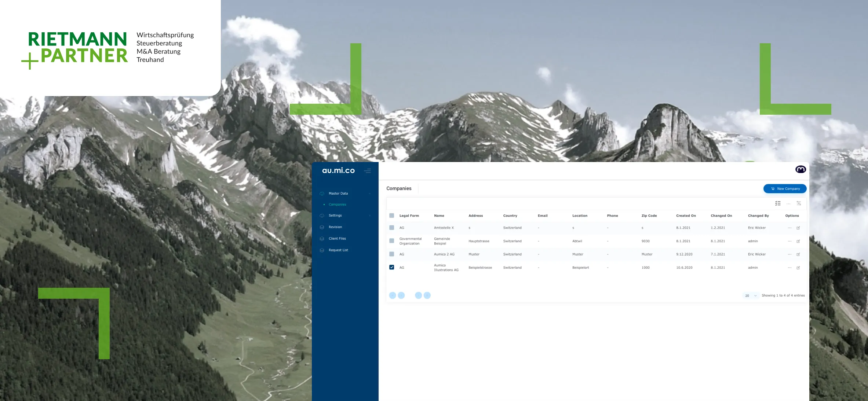Click the aumico logo in the top-right corner
Viewport: 868px width, 401px height.
tap(801, 169)
